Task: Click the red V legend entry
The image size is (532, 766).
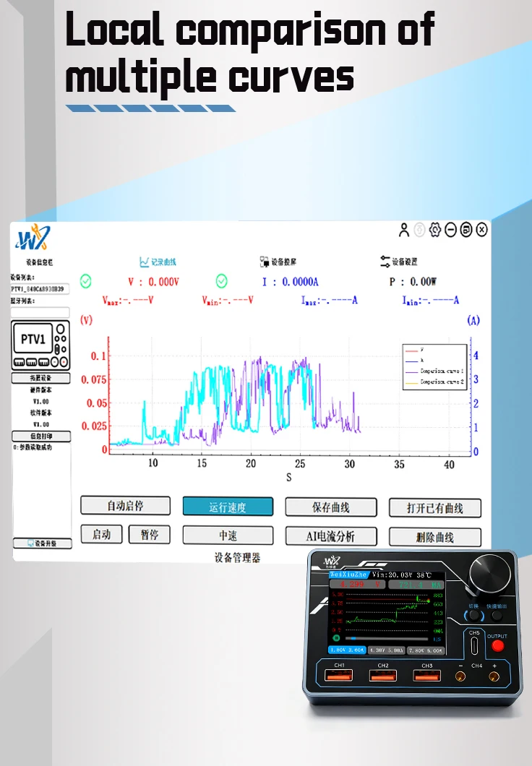Action: (414, 350)
